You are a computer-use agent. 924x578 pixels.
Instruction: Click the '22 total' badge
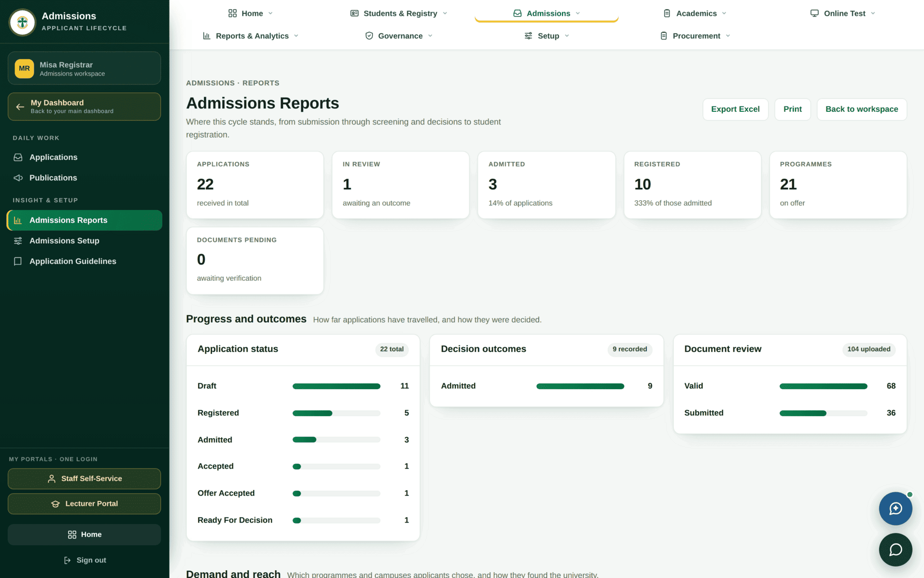click(x=392, y=349)
